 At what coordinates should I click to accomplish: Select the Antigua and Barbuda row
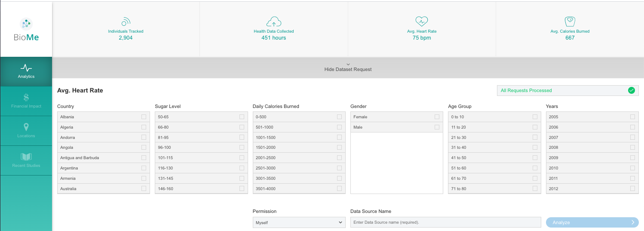click(x=104, y=157)
